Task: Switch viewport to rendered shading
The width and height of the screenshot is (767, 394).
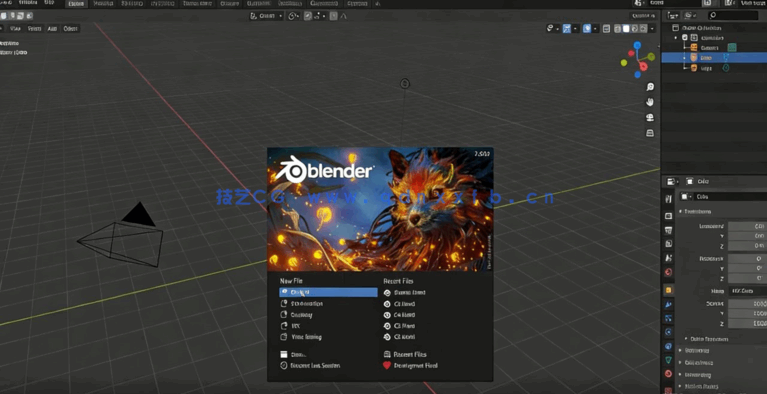Action: (x=643, y=28)
